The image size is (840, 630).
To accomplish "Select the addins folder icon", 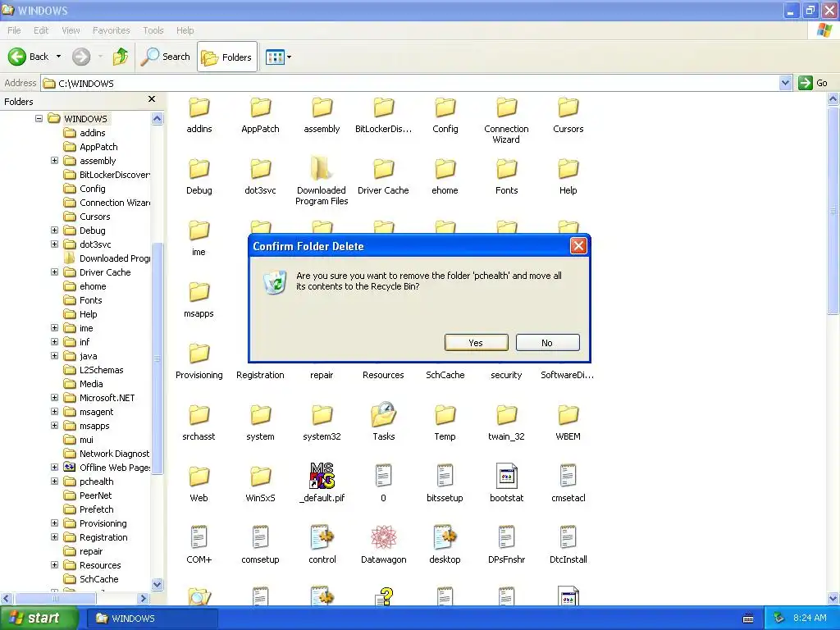I will (x=199, y=108).
